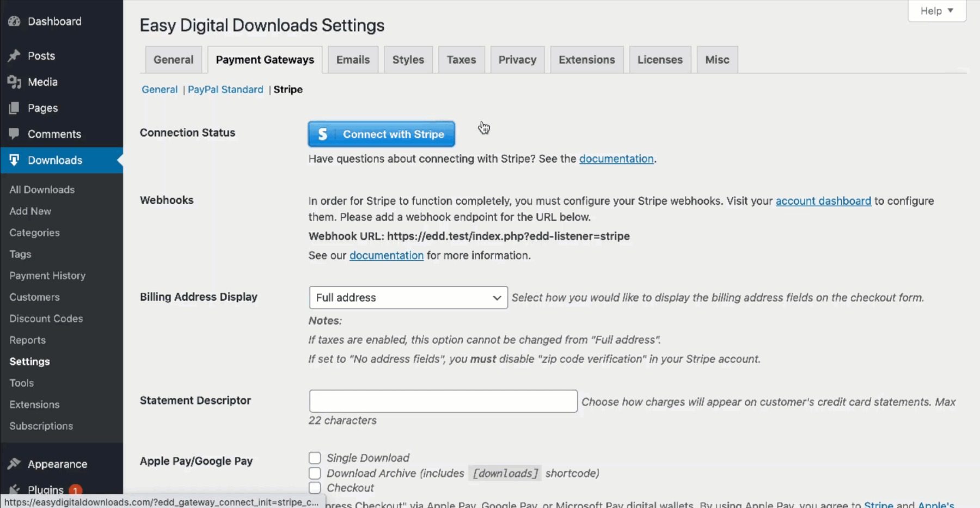980x508 pixels.
Task: Click the Stripe S logo on connect button
Action: [x=322, y=134]
